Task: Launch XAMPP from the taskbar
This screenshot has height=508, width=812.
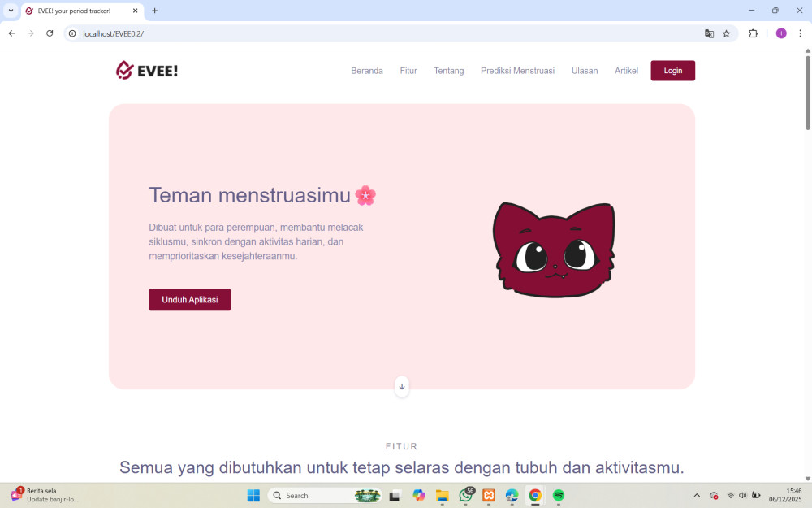Action: tap(489, 495)
